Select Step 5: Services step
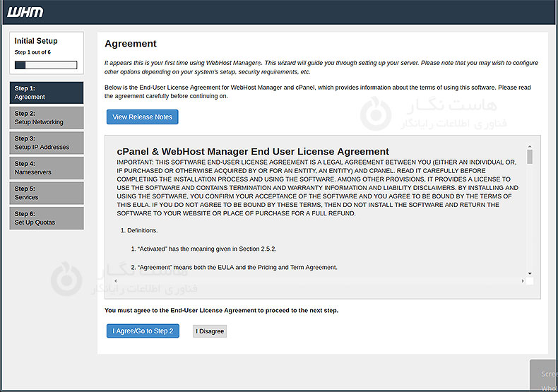The width and height of the screenshot is (558, 392). (47, 194)
